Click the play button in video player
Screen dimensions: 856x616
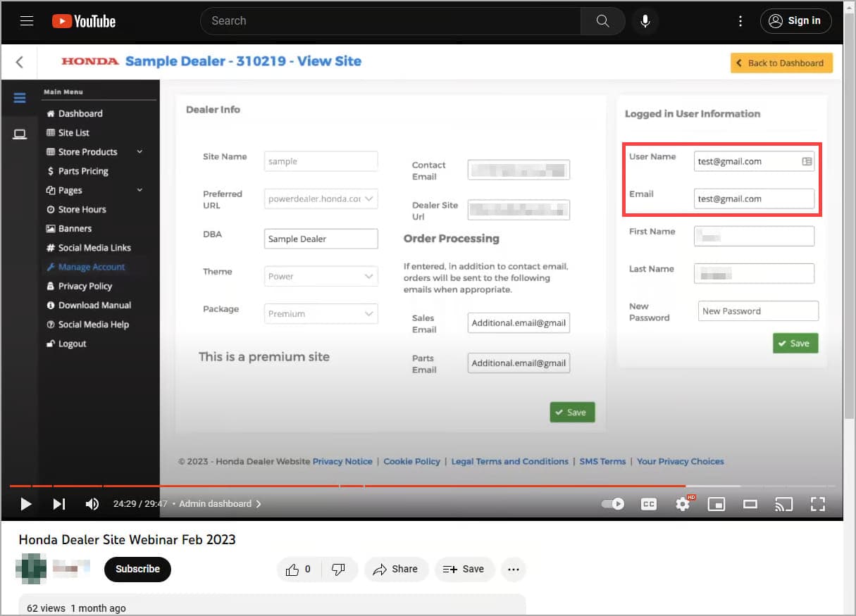click(x=26, y=504)
